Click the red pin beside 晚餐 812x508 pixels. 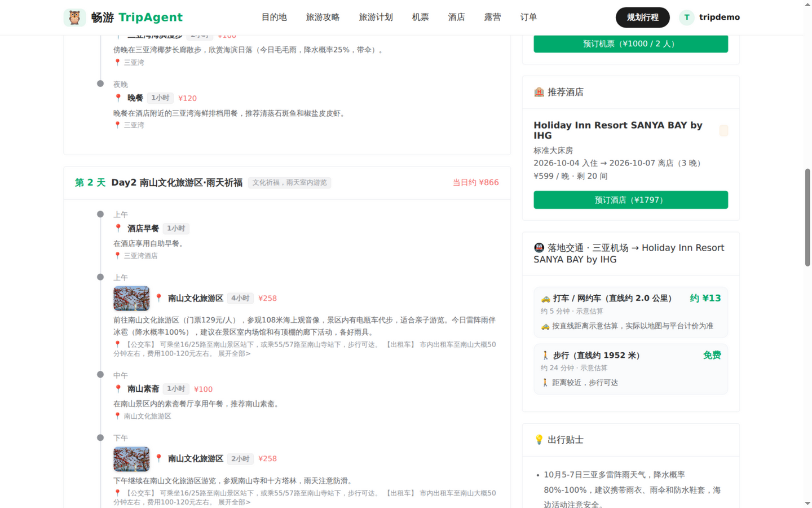[x=118, y=98]
